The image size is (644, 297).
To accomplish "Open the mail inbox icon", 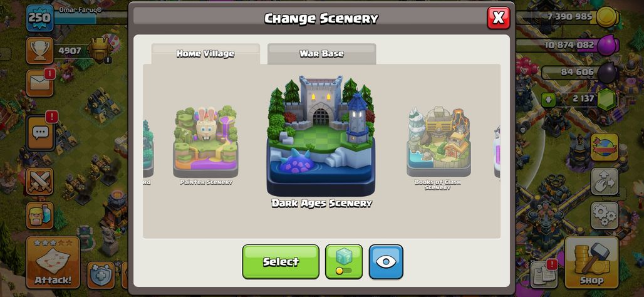I will pyautogui.click(x=40, y=83).
